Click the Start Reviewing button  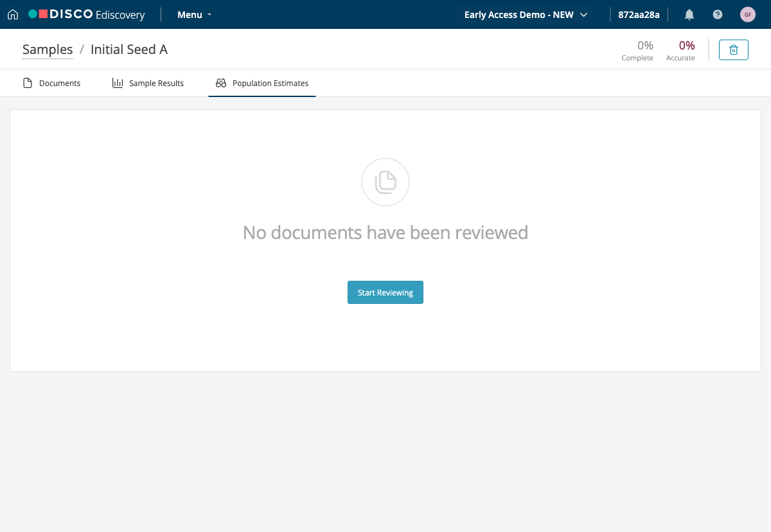385,292
